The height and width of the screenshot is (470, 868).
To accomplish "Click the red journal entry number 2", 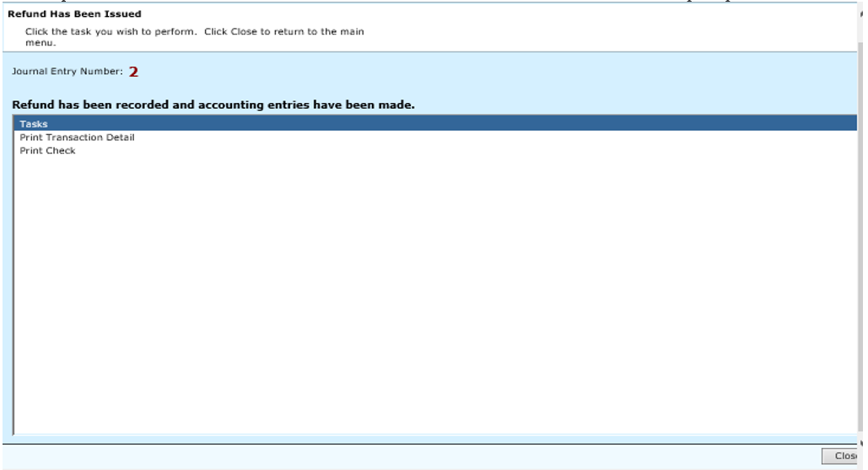I will click(x=133, y=73).
